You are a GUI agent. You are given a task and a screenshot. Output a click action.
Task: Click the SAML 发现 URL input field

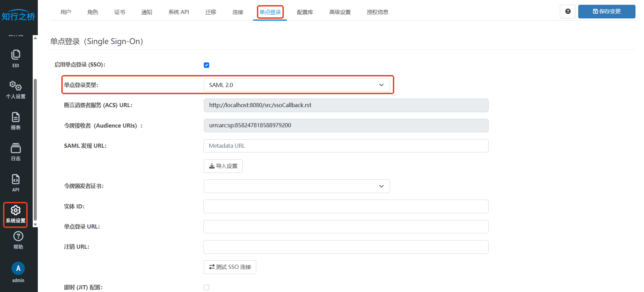click(x=346, y=146)
